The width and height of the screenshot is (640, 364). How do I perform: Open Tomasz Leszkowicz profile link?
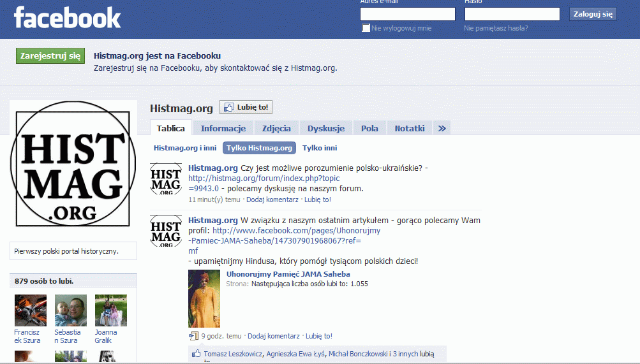tap(233, 354)
